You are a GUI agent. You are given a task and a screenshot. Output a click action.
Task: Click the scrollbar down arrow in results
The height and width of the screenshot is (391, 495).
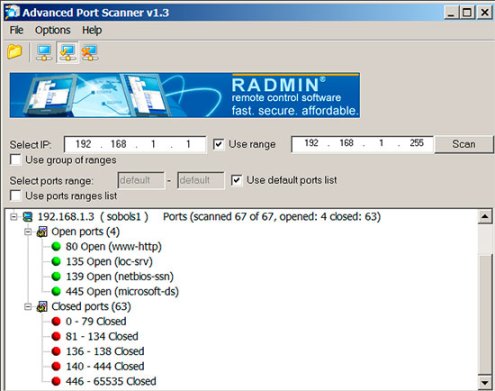point(485,383)
